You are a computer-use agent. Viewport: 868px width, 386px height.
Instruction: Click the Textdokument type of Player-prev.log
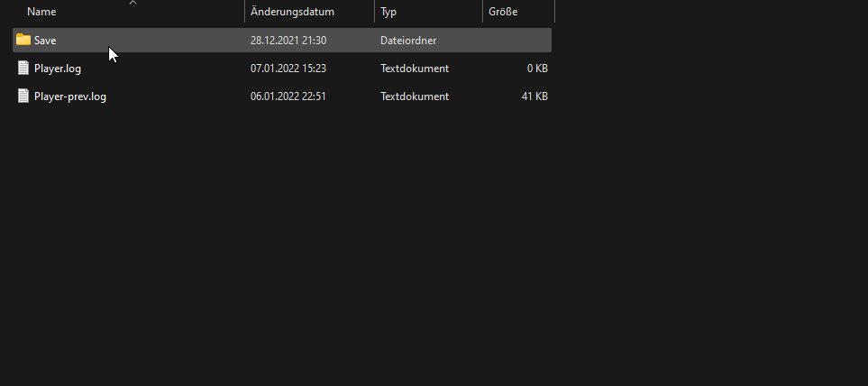tap(415, 96)
